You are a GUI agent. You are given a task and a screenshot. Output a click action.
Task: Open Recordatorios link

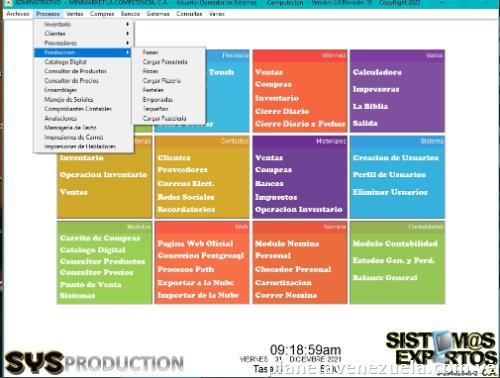[x=186, y=209]
